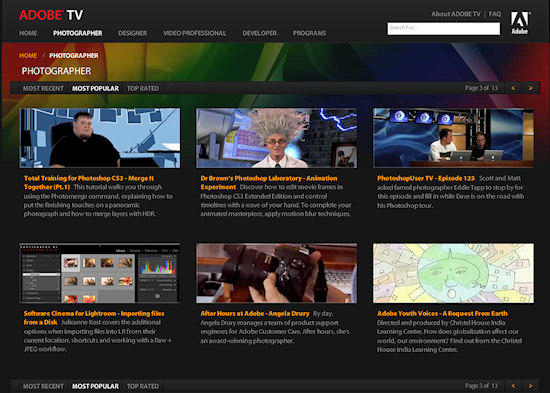Open the DEVELOPER navigation item
Screen dimensions: 550x393
260,33
